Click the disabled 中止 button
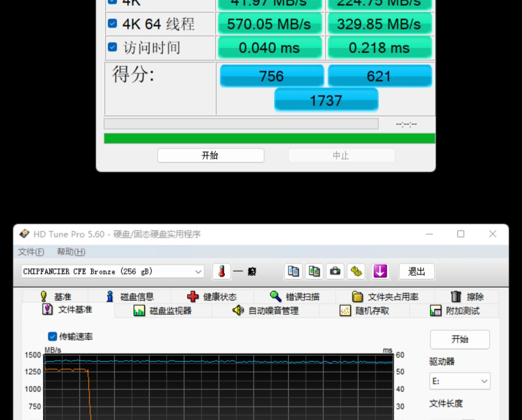The image size is (522, 420). point(341,155)
